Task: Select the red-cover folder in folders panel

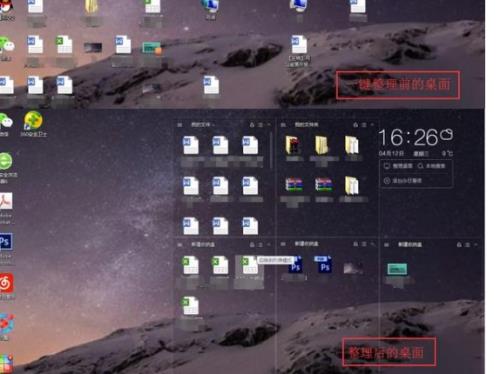Action: (293, 145)
